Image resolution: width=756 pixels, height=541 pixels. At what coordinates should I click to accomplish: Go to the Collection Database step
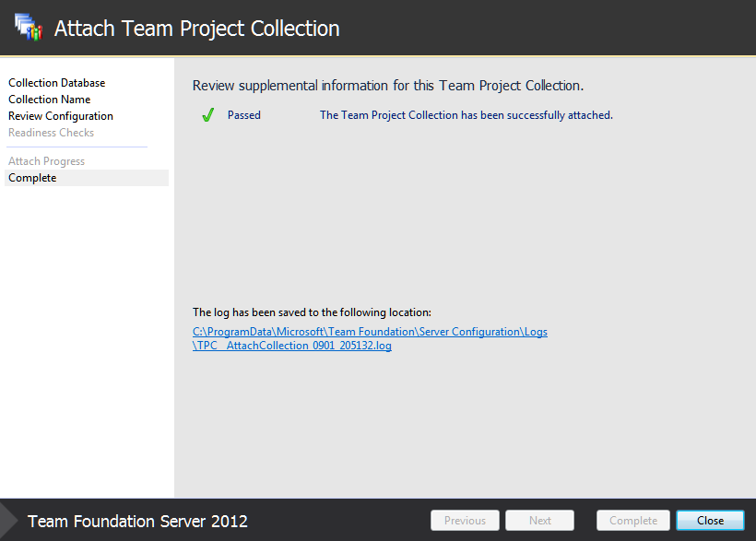[x=57, y=83]
